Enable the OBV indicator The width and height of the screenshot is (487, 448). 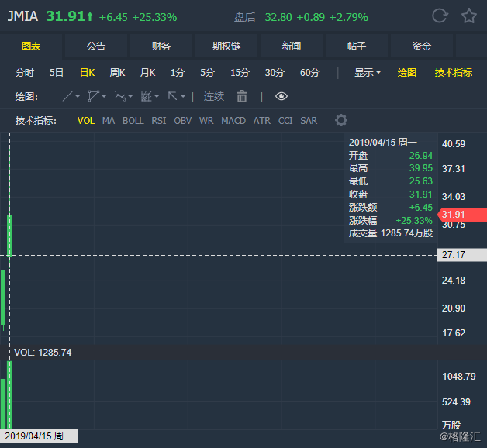click(183, 120)
